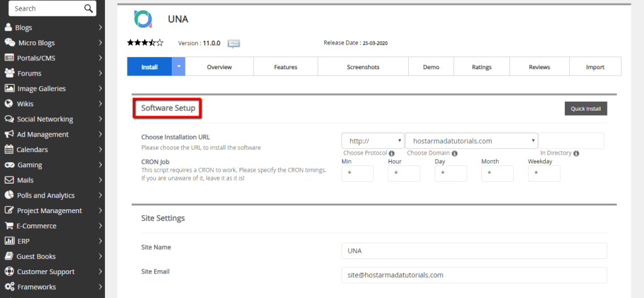Switch to the Features tab
This screenshot has height=298, width=644.
pos(286,67)
